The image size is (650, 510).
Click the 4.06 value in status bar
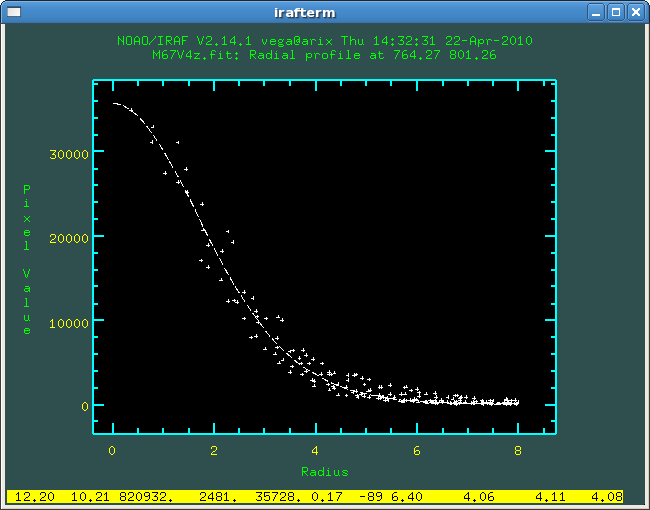[479, 496]
